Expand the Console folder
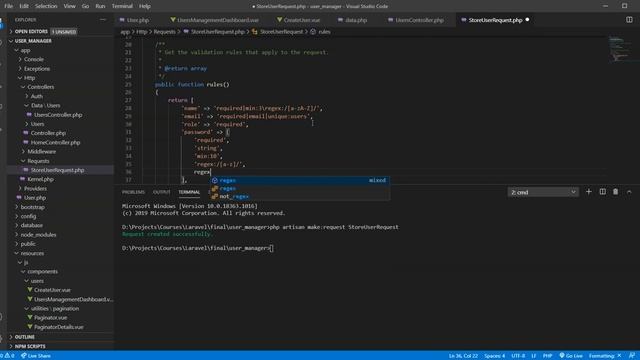This screenshot has width=640, height=360. click(60, 59)
